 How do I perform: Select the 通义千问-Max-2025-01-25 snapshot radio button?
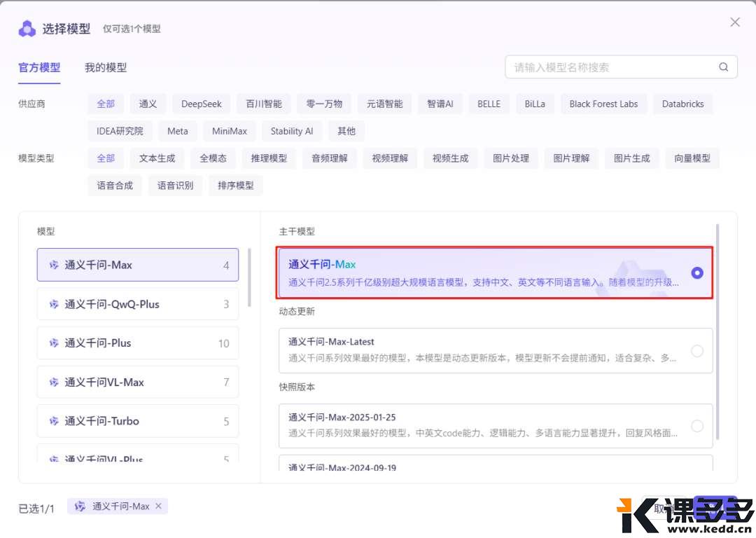[697, 425]
